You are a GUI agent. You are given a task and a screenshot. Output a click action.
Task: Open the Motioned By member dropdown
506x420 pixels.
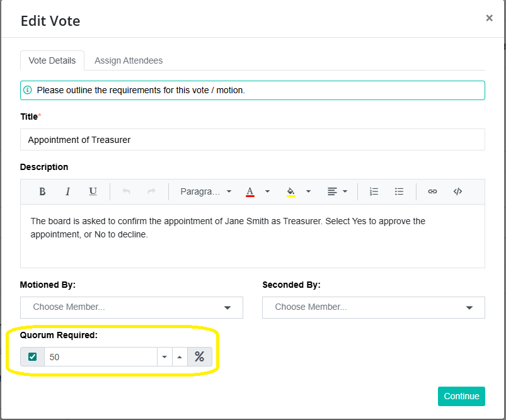[131, 307]
